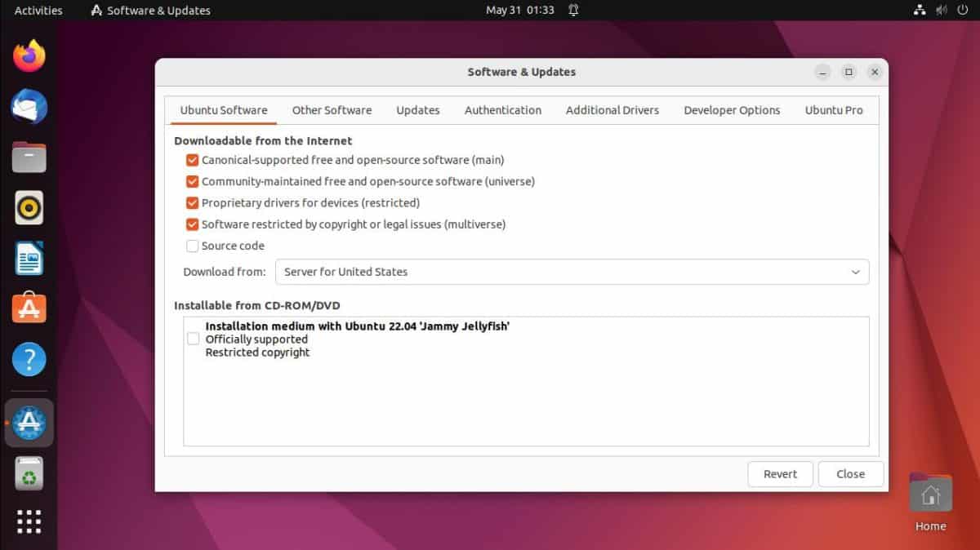The height and width of the screenshot is (550, 980).
Task: Open the Activities overview
Action: click(x=38, y=10)
